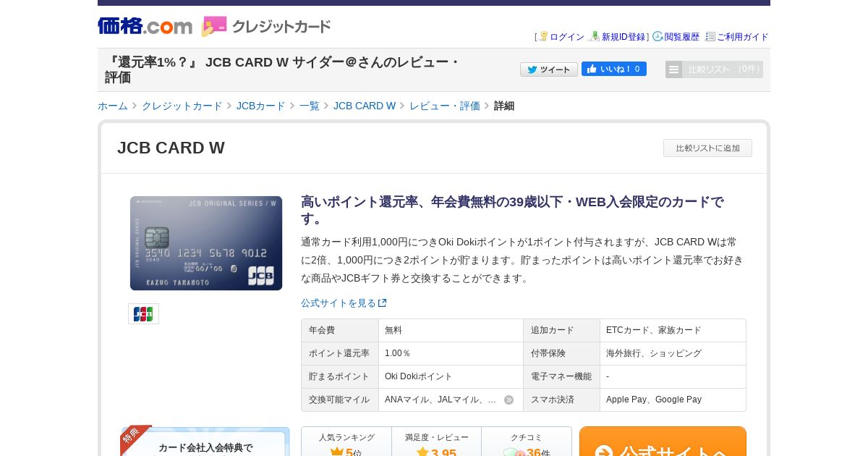Click the Facebook いいね! button

pos(614,69)
